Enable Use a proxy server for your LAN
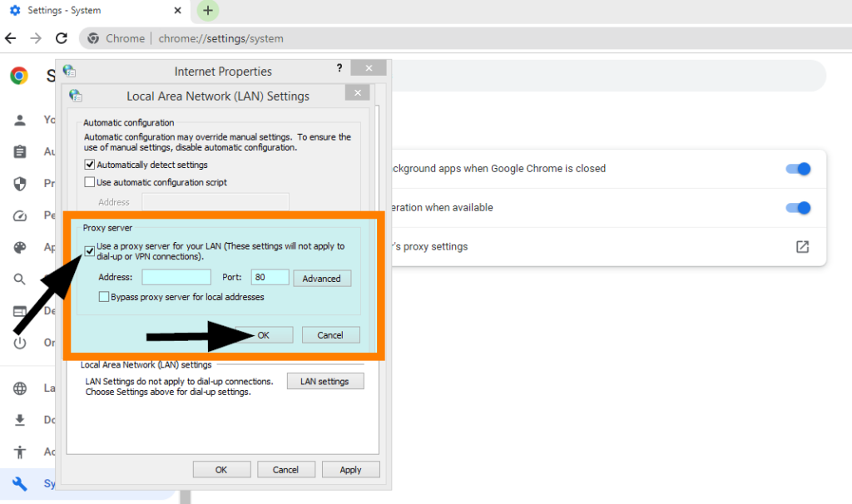 coord(90,250)
